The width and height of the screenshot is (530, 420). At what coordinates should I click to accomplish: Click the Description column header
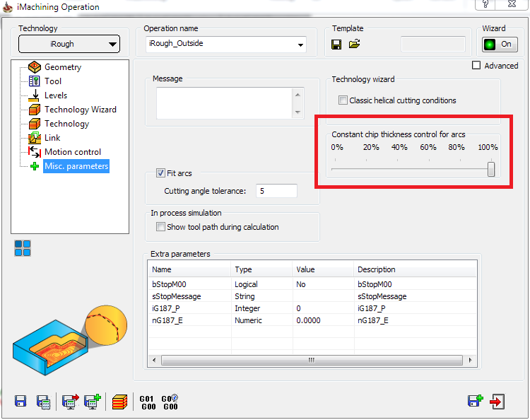[x=416, y=269]
